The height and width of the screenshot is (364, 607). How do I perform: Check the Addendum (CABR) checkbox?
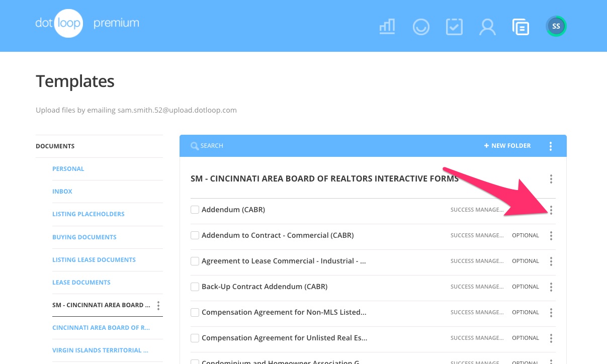click(x=195, y=210)
